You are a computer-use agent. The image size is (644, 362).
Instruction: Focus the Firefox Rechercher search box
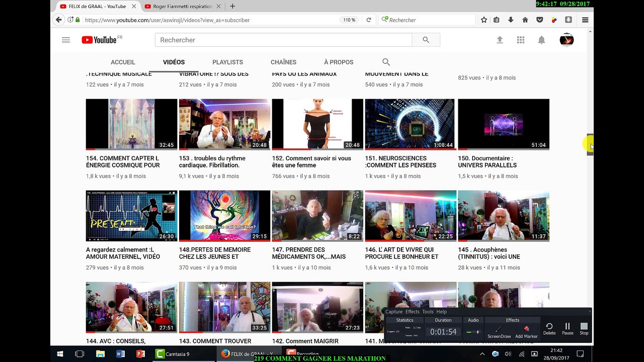pos(428,20)
